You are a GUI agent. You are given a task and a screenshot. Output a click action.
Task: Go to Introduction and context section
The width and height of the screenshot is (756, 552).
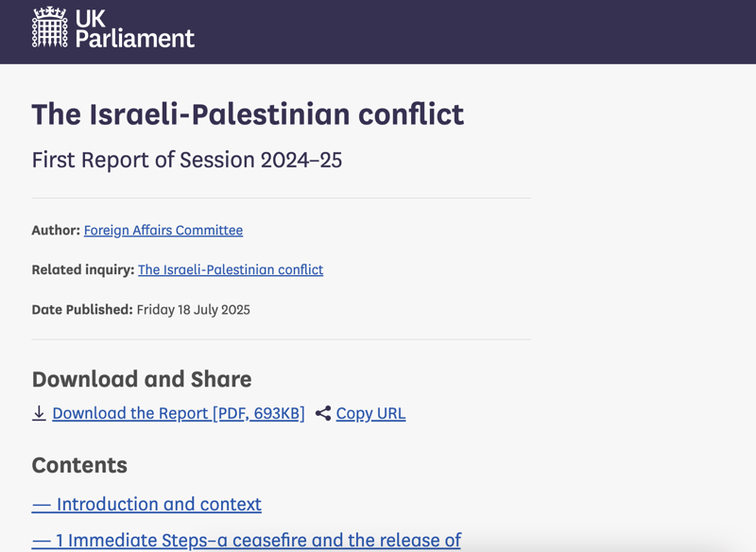pyautogui.click(x=146, y=504)
